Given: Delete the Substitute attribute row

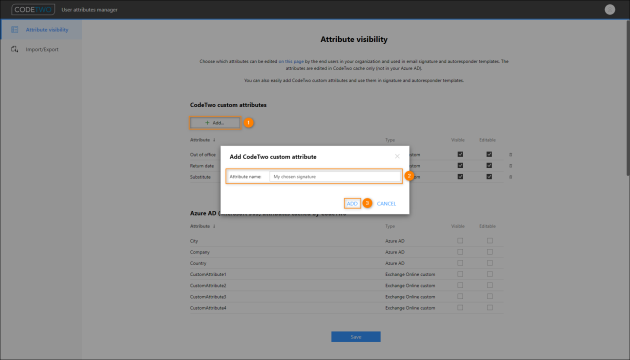Looking at the screenshot, I should click(x=511, y=177).
